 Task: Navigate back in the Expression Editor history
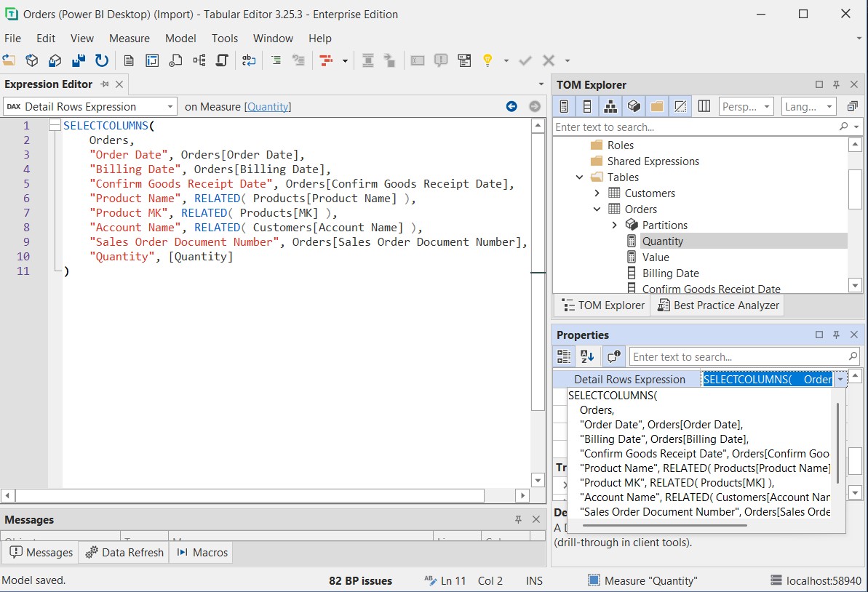tap(511, 105)
